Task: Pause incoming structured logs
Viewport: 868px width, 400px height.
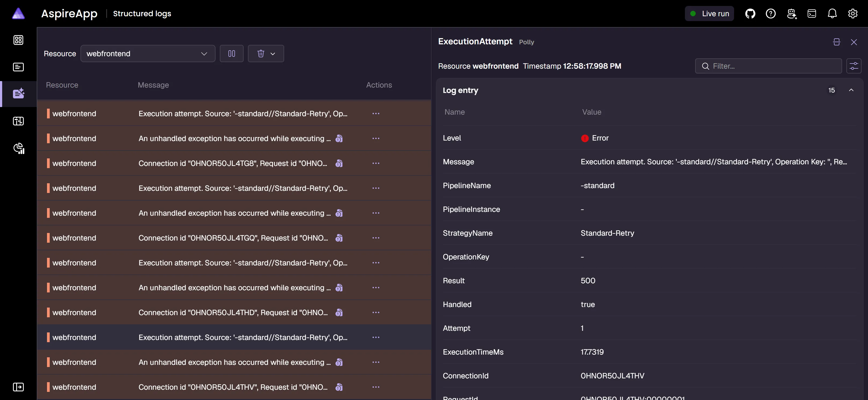Action: (231, 54)
